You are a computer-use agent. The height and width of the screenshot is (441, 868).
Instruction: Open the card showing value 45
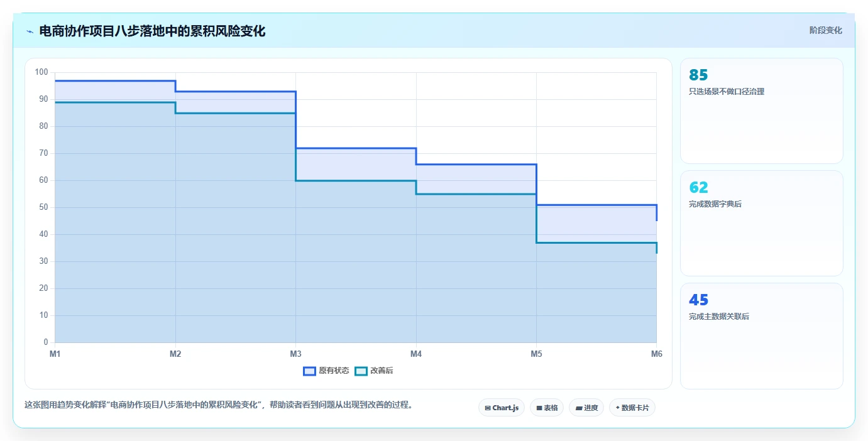761,336
